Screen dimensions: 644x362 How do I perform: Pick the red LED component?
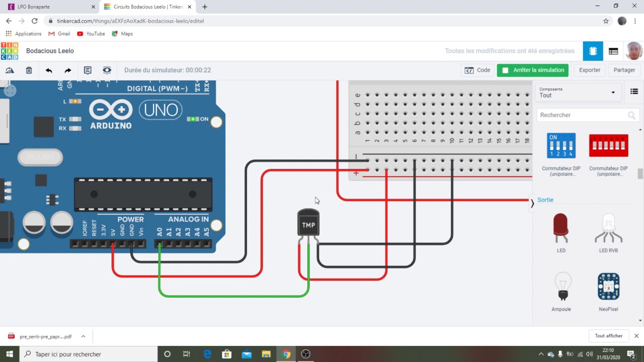point(560,232)
